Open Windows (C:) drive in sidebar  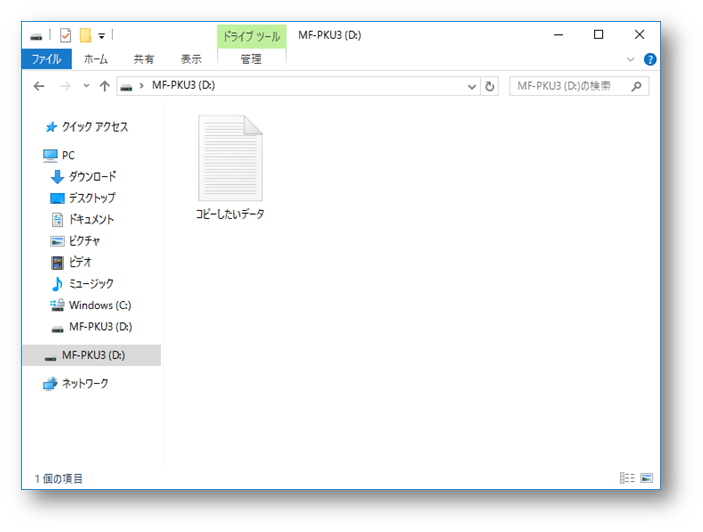pyautogui.click(x=100, y=305)
